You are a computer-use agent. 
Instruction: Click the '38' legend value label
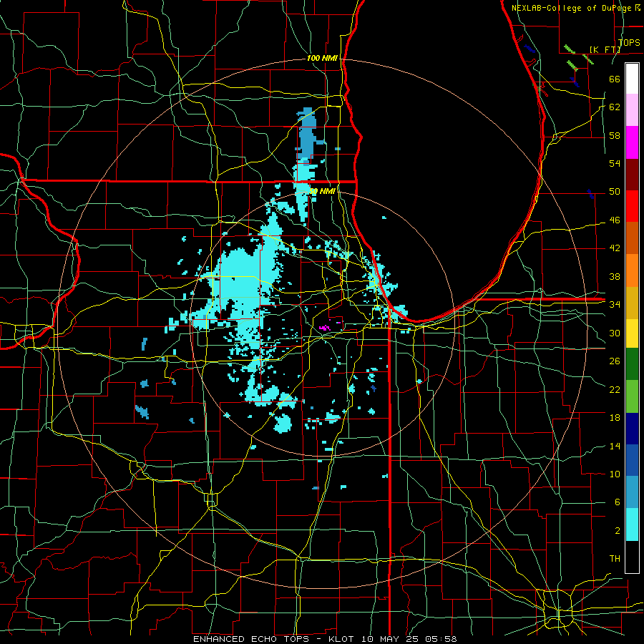click(615, 276)
